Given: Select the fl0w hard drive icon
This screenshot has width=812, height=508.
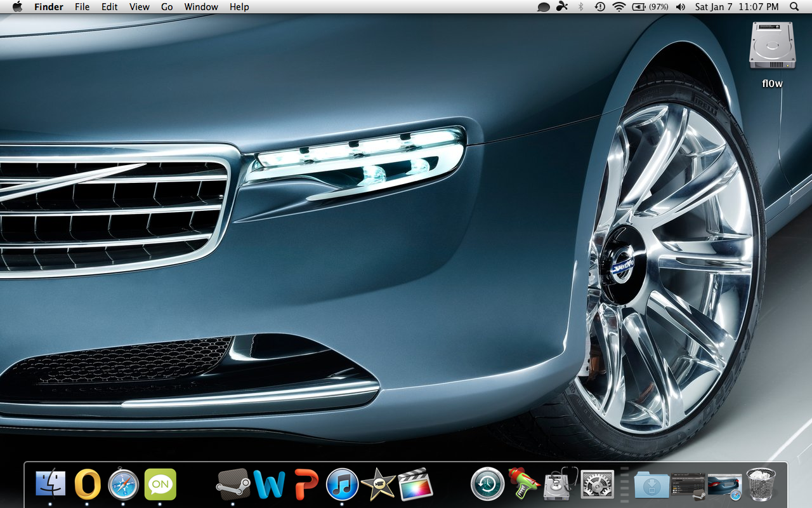Looking at the screenshot, I should (772, 45).
